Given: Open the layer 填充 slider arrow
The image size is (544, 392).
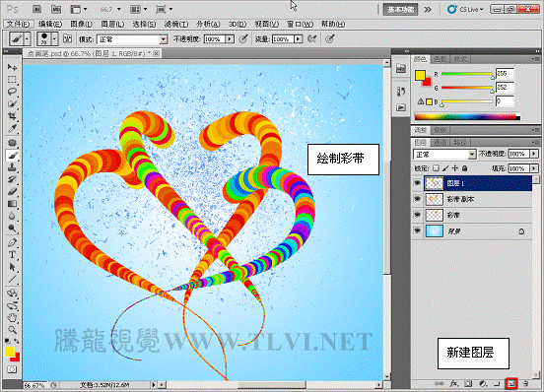Looking at the screenshot, I should pos(534,168).
